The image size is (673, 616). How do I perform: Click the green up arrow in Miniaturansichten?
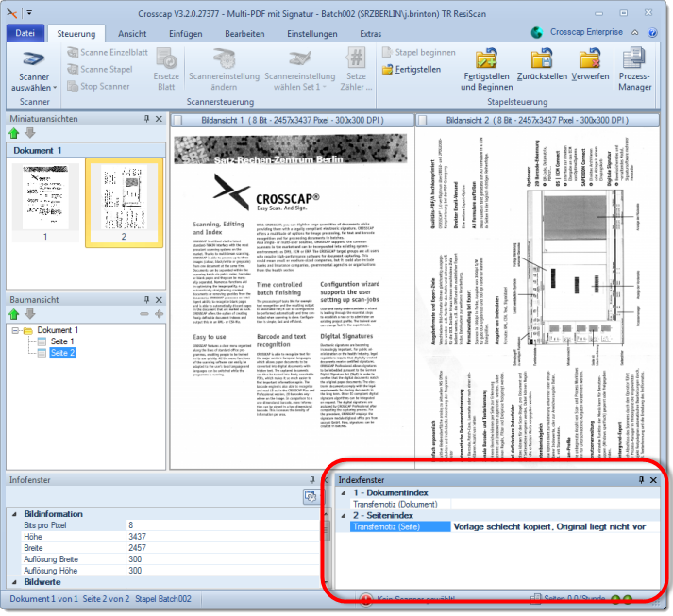(14, 133)
